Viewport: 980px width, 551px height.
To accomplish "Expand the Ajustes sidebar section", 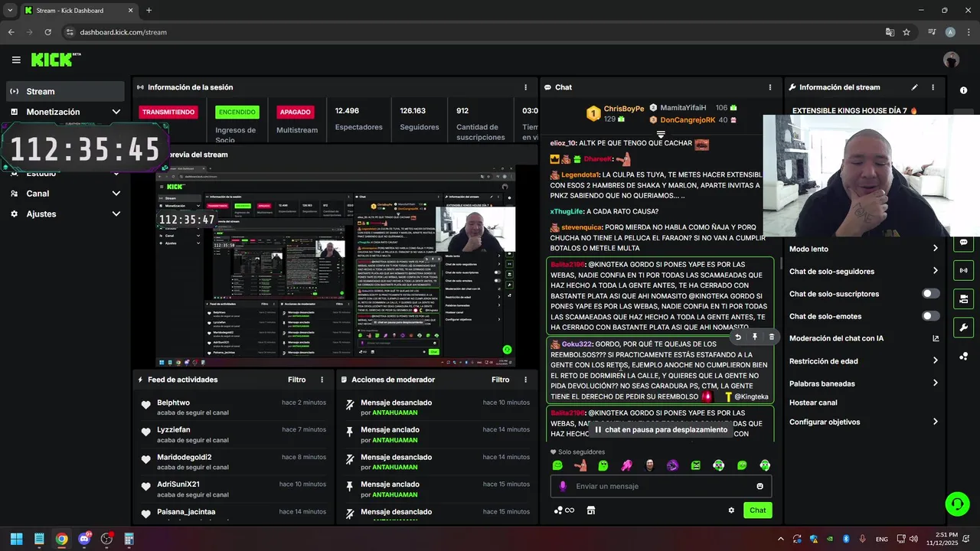I will coord(64,214).
